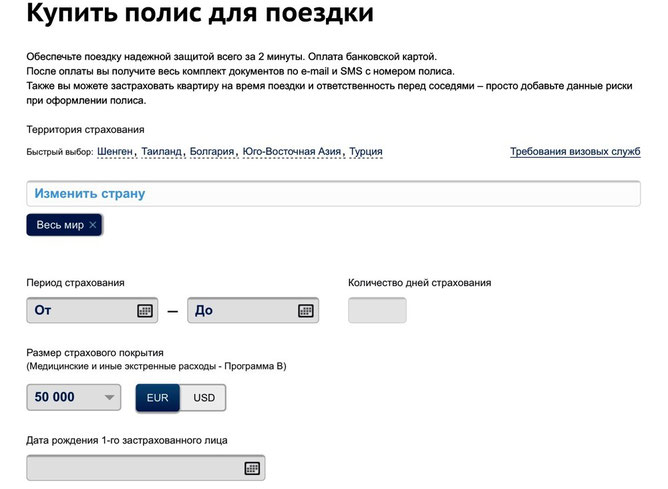The image size is (668, 489).
Task: Quick-select Турция territory
Action: pos(366,151)
